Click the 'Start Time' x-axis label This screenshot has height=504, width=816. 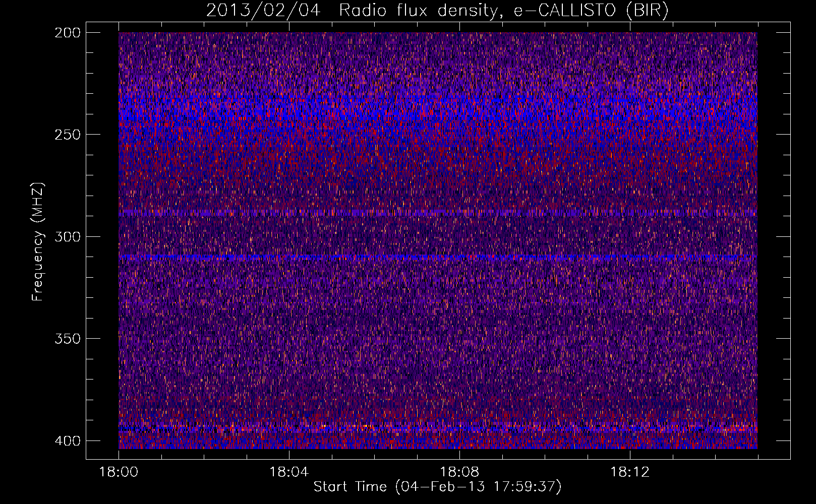pos(437,487)
